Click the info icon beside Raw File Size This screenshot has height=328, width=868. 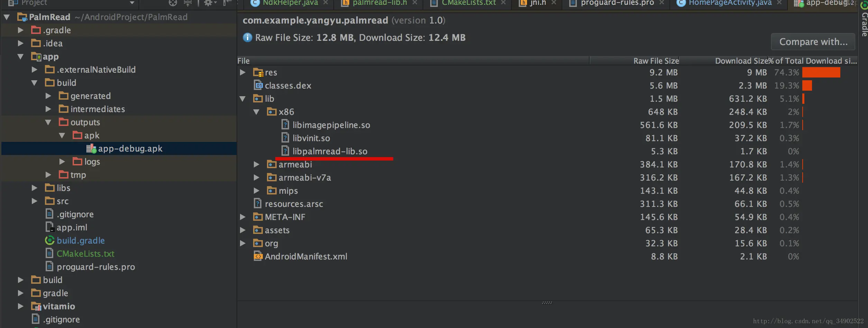[x=248, y=37]
